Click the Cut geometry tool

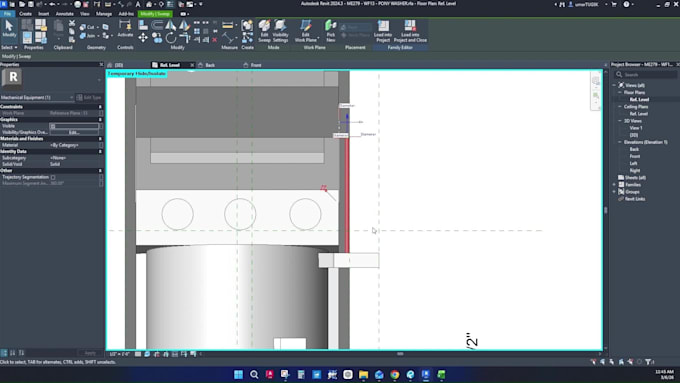[x=87, y=27]
